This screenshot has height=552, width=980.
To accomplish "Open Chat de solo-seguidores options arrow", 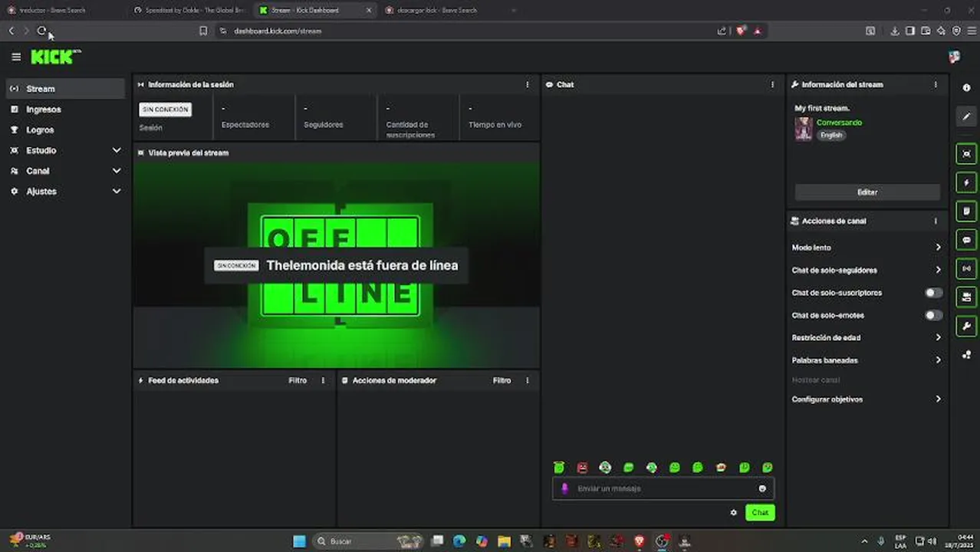I will click(938, 270).
